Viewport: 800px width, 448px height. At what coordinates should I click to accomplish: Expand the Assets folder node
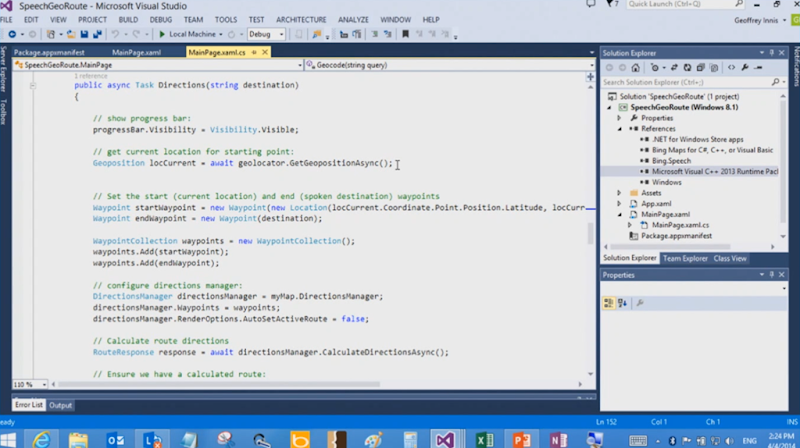click(619, 193)
